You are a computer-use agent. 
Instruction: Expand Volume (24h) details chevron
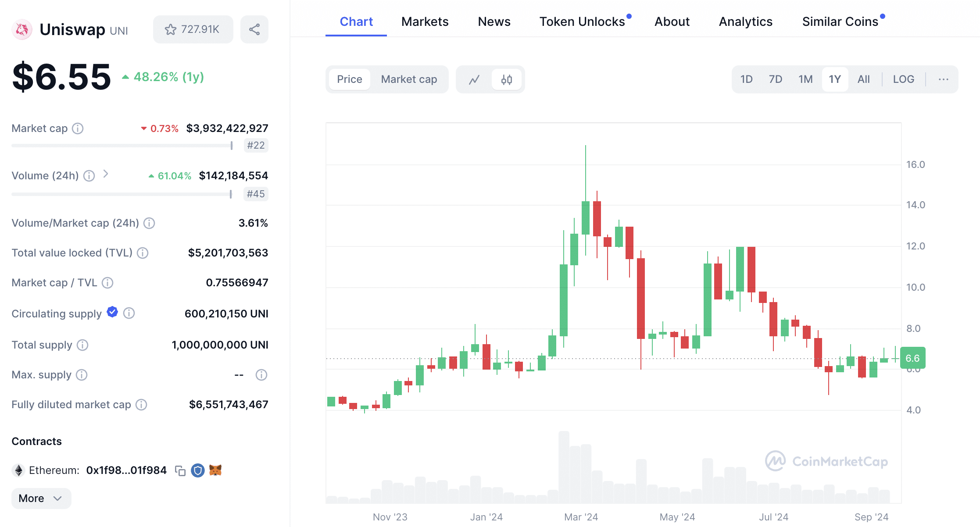click(106, 174)
